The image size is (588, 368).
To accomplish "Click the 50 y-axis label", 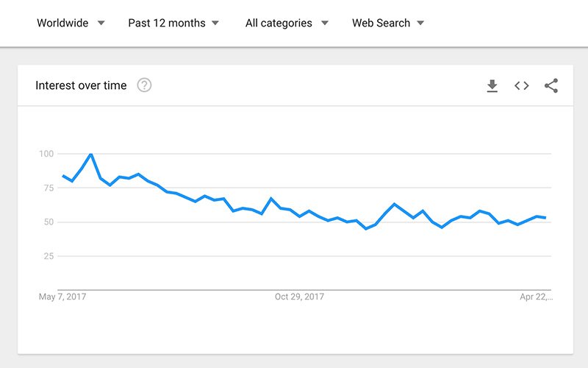I will [49, 222].
